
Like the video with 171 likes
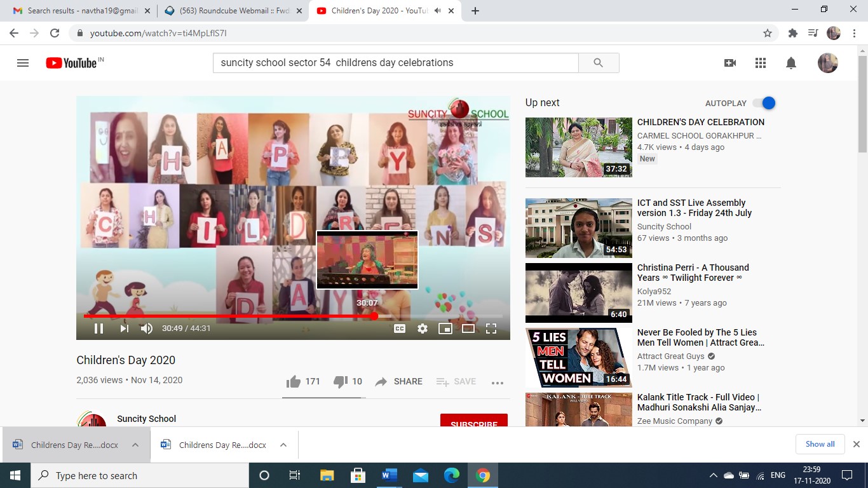tap(303, 381)
